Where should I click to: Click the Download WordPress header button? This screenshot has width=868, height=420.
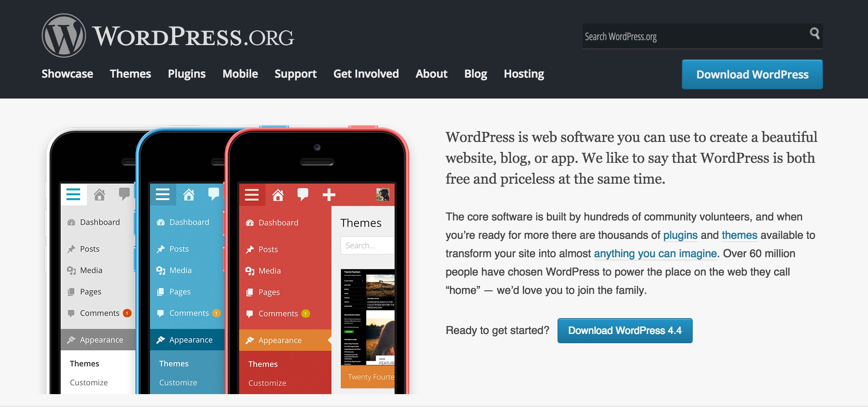point(752,74)
